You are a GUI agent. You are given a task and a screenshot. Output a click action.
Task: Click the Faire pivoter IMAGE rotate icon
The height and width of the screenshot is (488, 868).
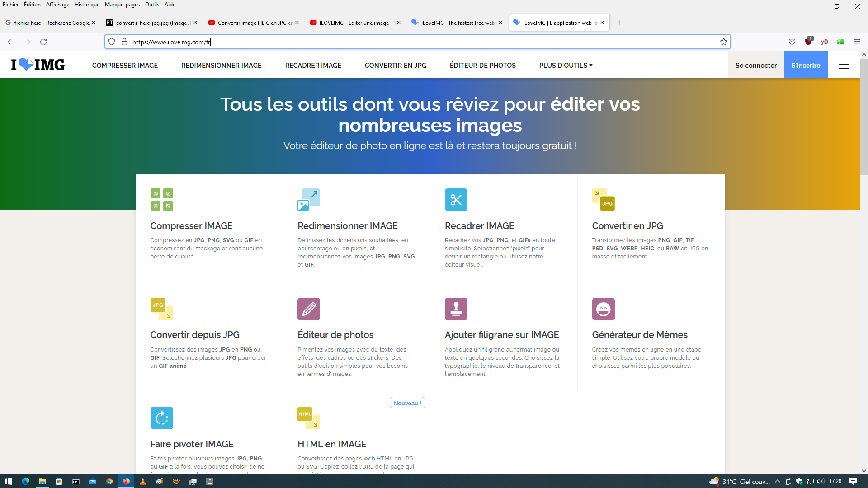pyautogui.click(x=161, y=418)
